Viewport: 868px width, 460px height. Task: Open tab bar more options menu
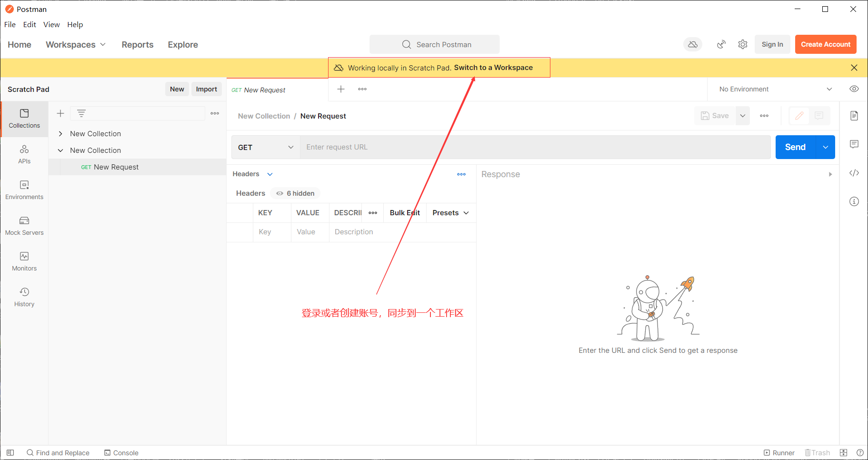[362, 89]
